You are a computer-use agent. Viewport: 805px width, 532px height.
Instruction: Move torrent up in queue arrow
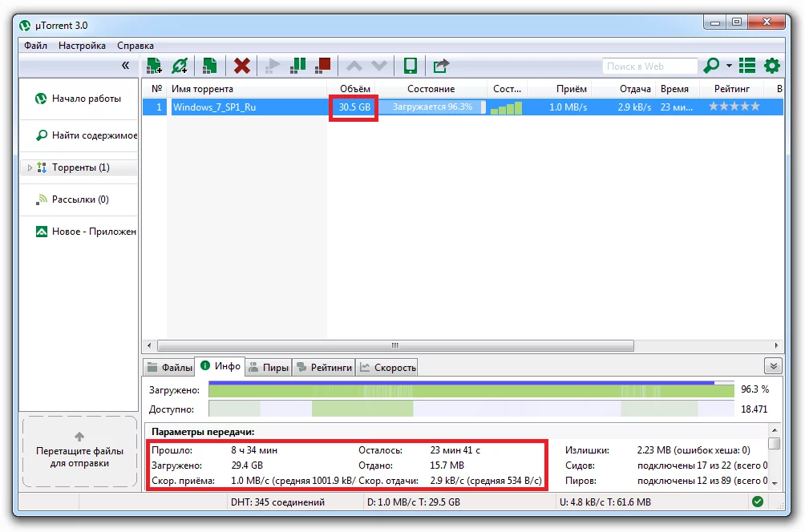click(354, 66)
